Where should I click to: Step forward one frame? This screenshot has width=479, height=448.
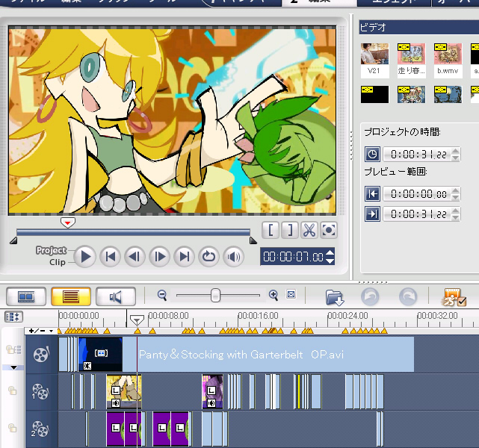pos(159,257)
